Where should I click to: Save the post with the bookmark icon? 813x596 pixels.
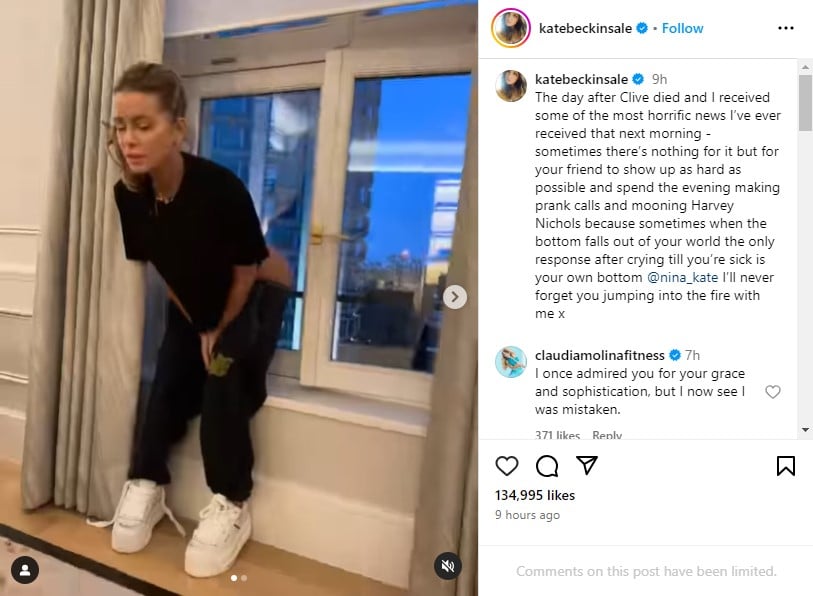click(786, 465)
